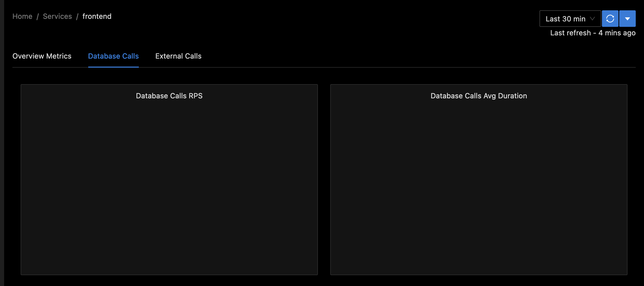Click the Database Calls RPS panel title
Screen dimensions: 644x286
click(x=169, y=96)
